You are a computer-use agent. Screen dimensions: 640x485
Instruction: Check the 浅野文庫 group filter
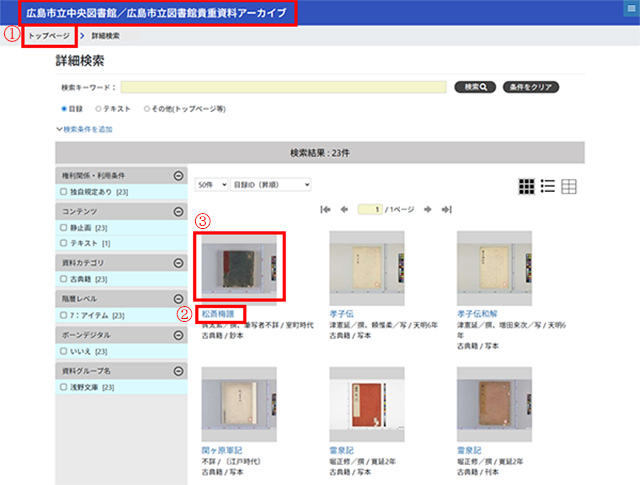(63, 387)
